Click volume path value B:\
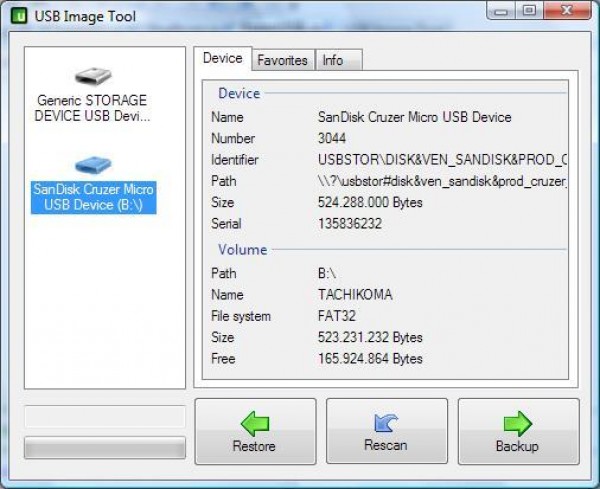 (327, 273)
